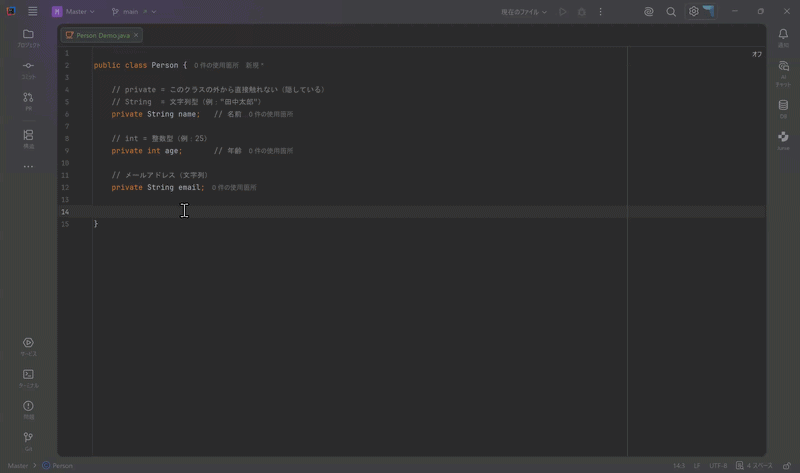Open the more actions vertical dots menu

tap(601, 12)
